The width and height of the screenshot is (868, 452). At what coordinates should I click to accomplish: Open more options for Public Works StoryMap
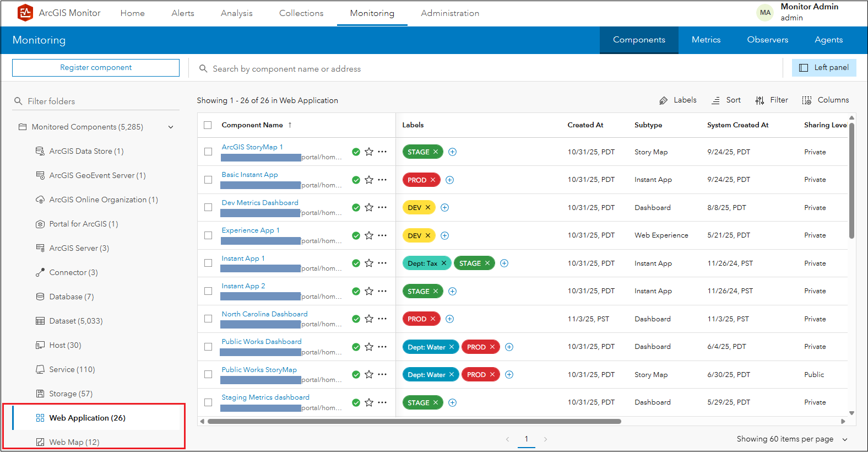[382, 374]
